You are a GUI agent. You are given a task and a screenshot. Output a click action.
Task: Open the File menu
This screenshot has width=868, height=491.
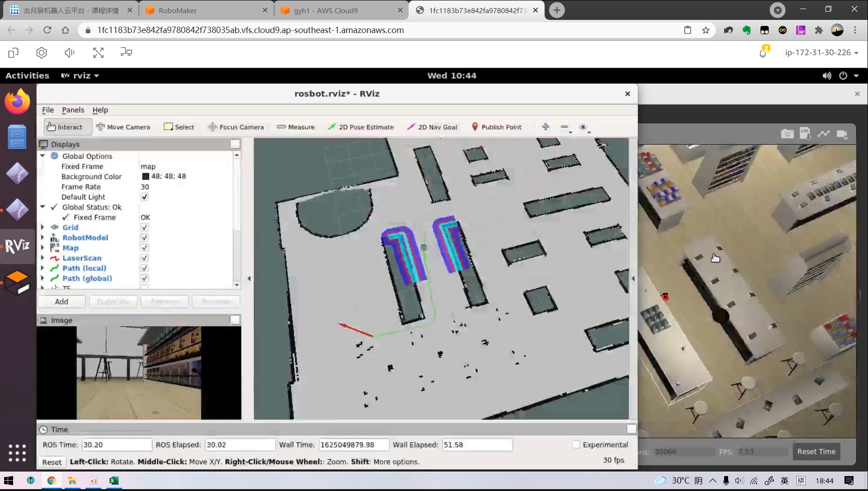click(x=48, y=110)
